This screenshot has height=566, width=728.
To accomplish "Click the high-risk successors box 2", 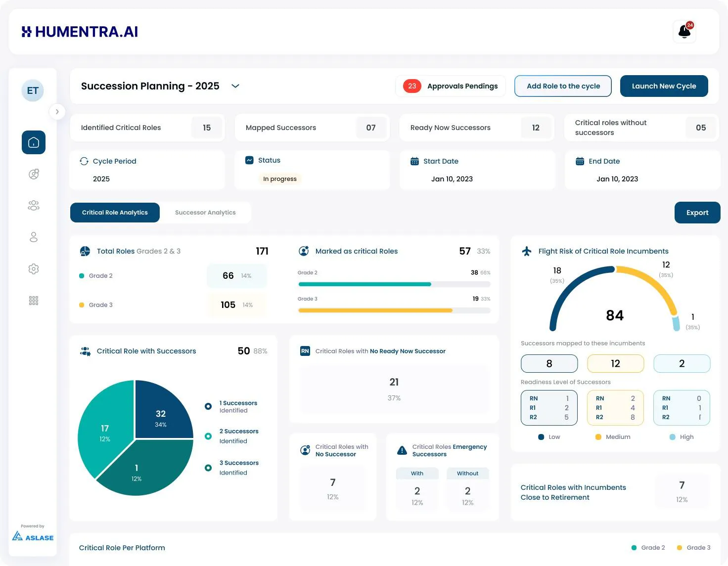I will click(x=682, y=364).
